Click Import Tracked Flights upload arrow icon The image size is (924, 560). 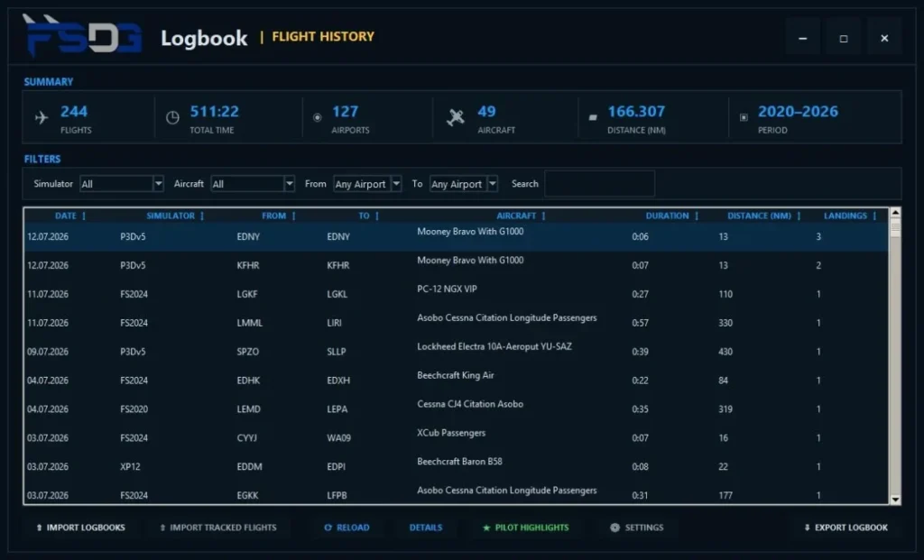[x=162, y=528]
